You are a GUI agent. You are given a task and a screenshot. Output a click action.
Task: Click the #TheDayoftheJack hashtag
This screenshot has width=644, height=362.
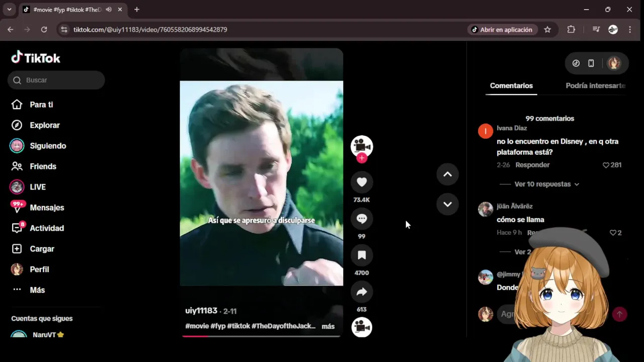point(283,326)
